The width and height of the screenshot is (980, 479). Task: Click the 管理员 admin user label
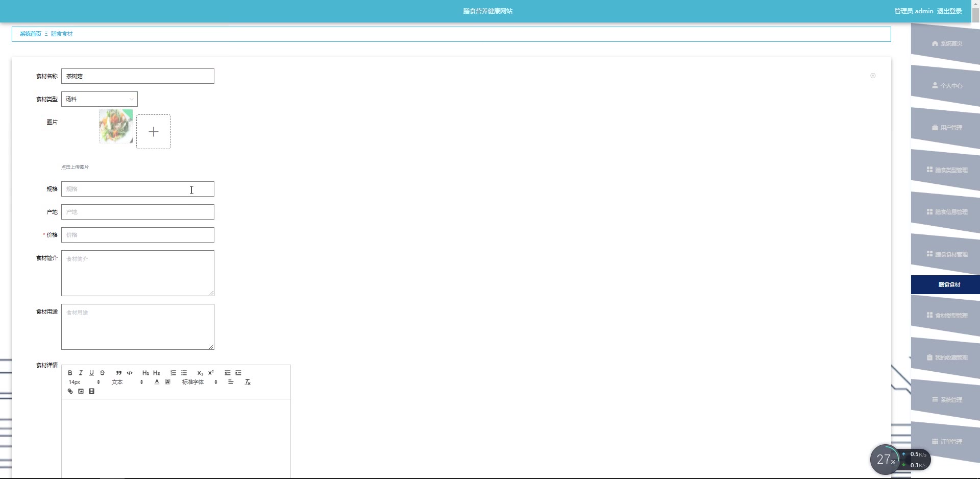point(914,11)
